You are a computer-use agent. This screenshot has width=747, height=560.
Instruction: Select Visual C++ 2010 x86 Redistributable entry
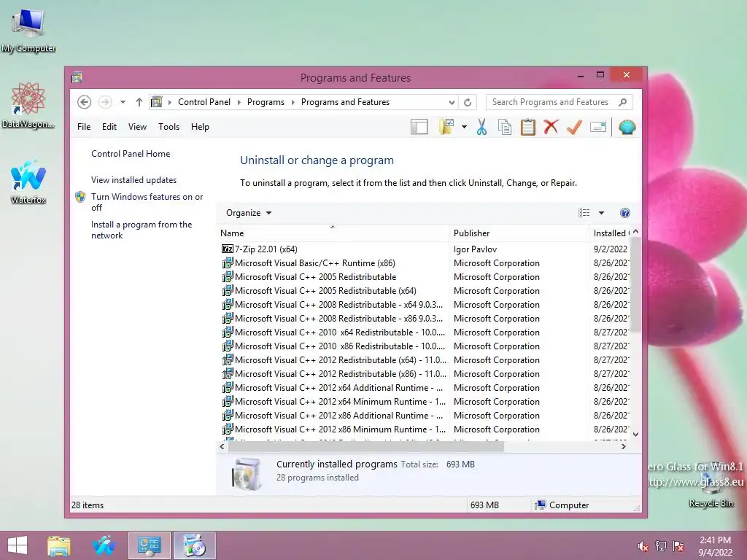pos(340,346)
